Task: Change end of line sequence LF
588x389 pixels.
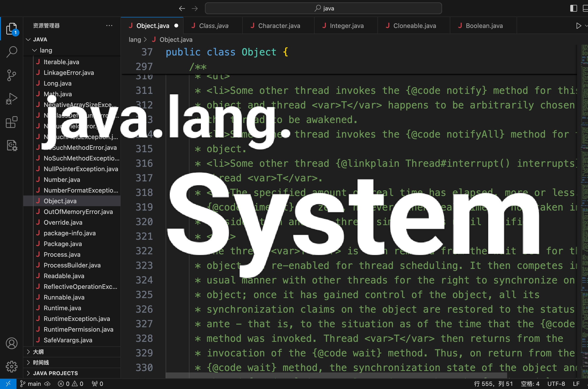Action: 576,384
